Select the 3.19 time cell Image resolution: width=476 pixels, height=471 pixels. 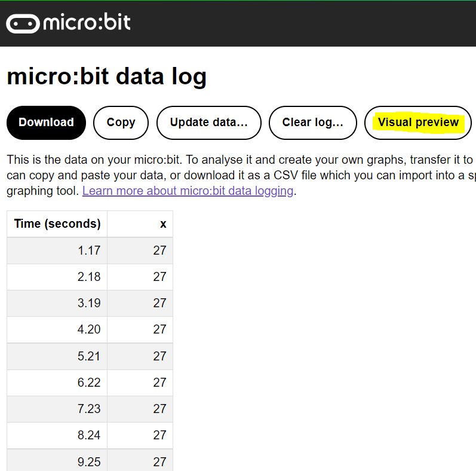coord(57,303)
